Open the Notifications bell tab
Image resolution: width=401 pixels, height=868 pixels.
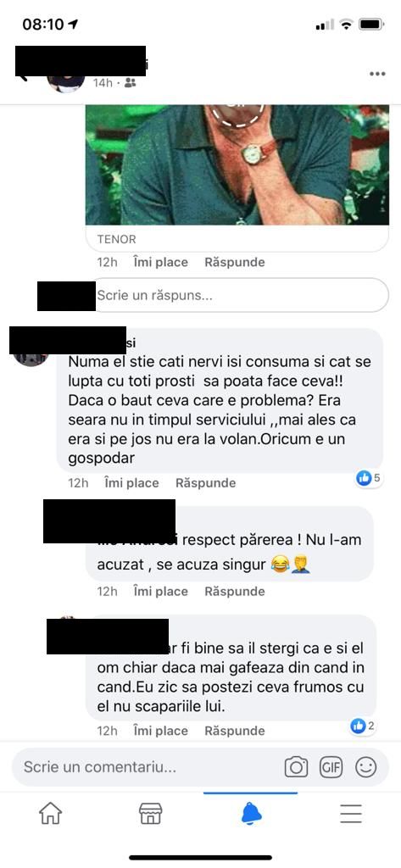pyautogui.click(x=251, y=814)
